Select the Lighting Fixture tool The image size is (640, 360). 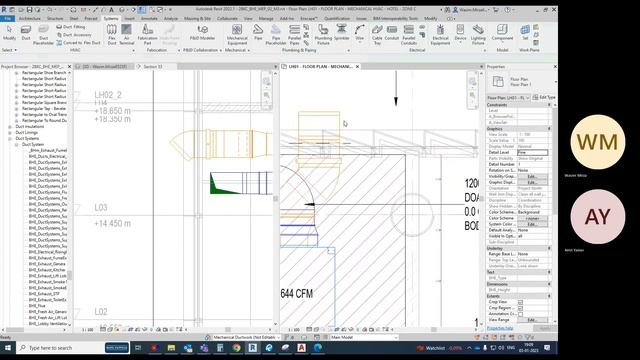(478, 34)
